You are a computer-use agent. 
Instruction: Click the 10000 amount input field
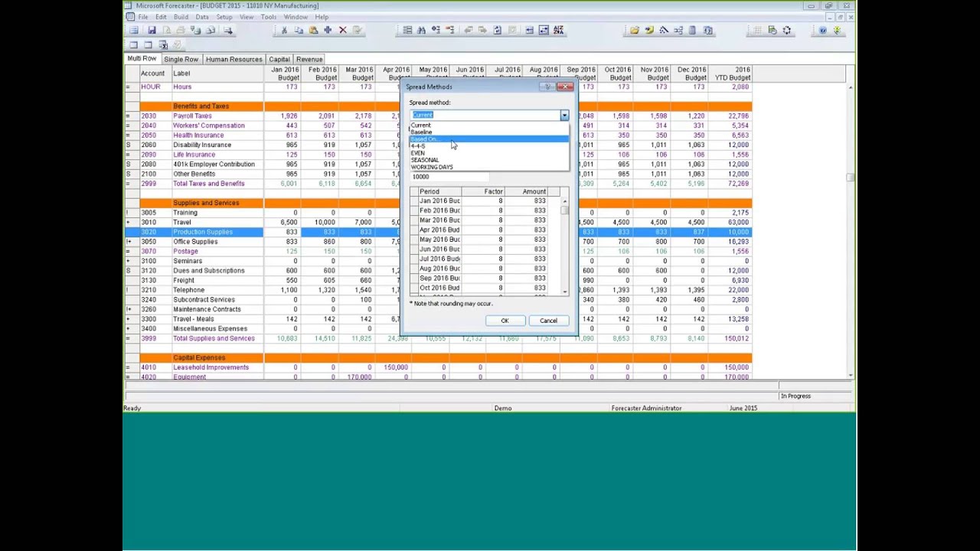[x=449, y=177]
